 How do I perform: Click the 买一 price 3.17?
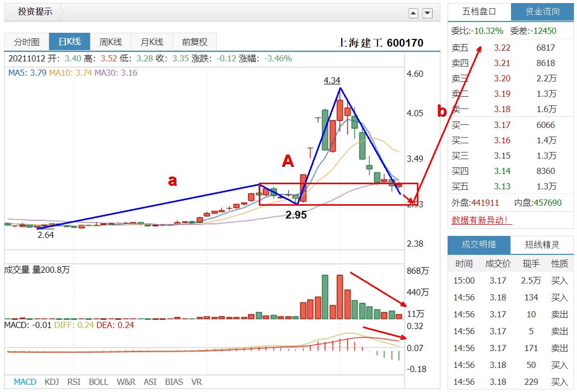[502, 125]
